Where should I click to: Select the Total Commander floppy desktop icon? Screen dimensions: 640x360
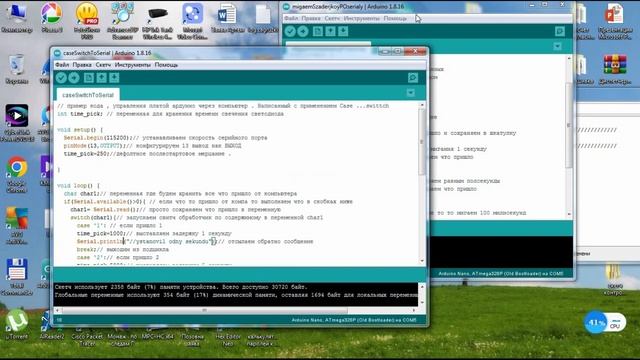coord(17,276)
